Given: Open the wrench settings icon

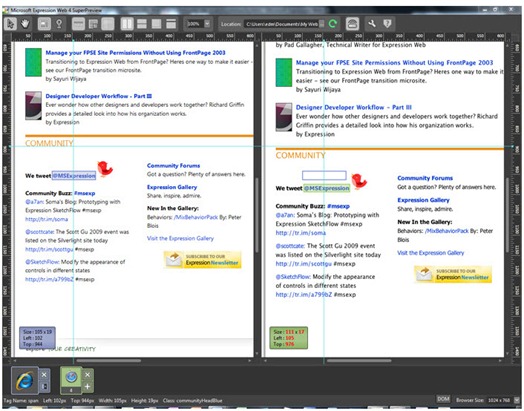Looking at the screenshot, I should (372, 24).
